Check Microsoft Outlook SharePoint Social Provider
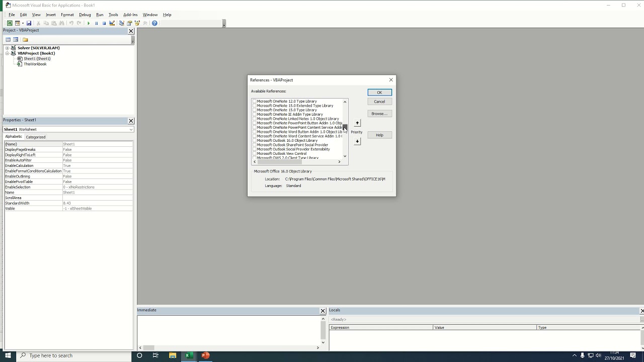Screen dimensions: 644x362 (255, 145)
